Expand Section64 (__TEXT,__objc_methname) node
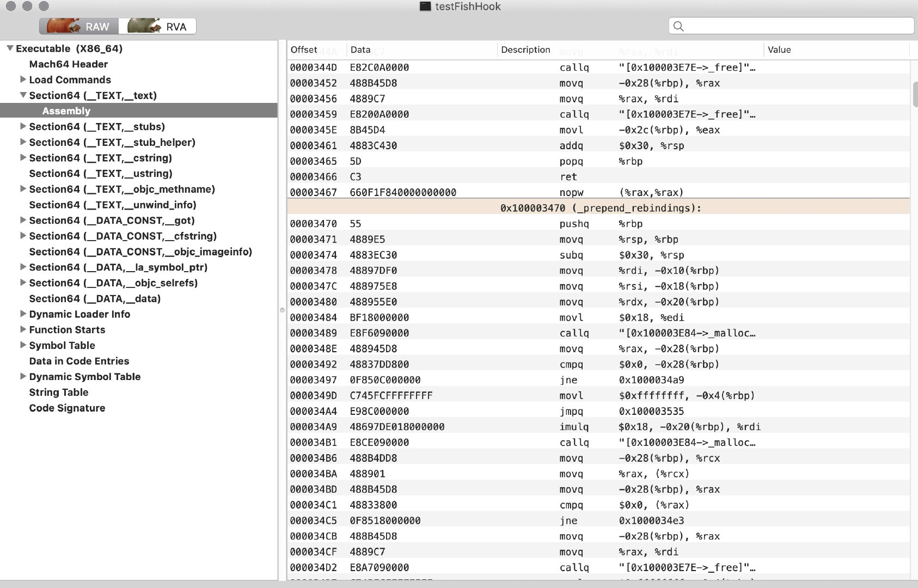This screenshot has width=918, height=588. (23, 189)
